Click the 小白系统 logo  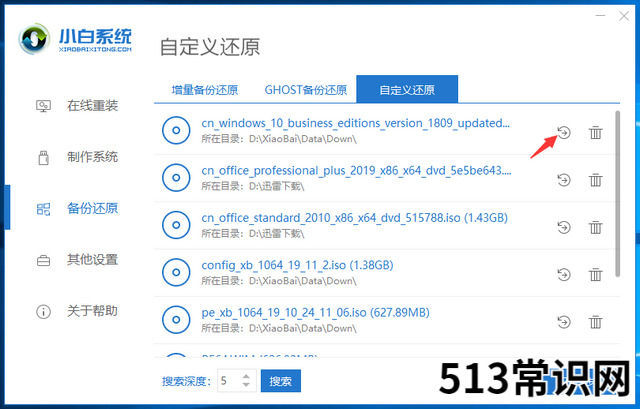[x=76, y=39]
